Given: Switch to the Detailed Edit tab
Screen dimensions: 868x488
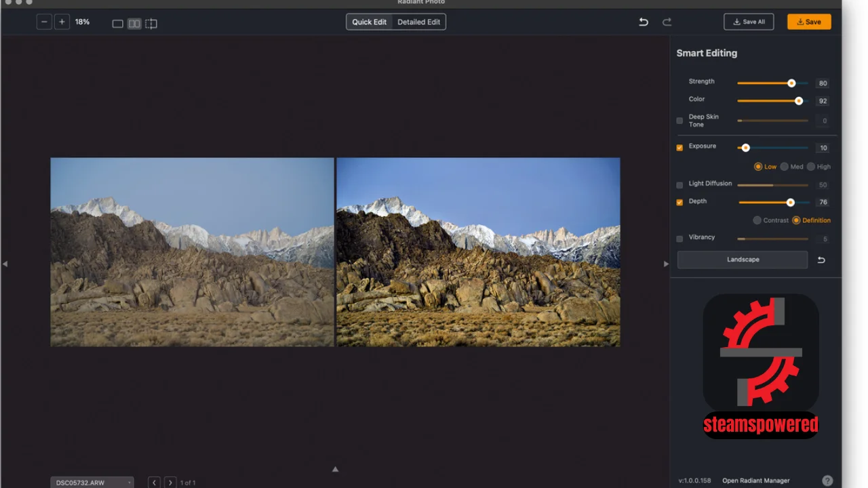Looking at the screenshot, I should coord(418,22).
